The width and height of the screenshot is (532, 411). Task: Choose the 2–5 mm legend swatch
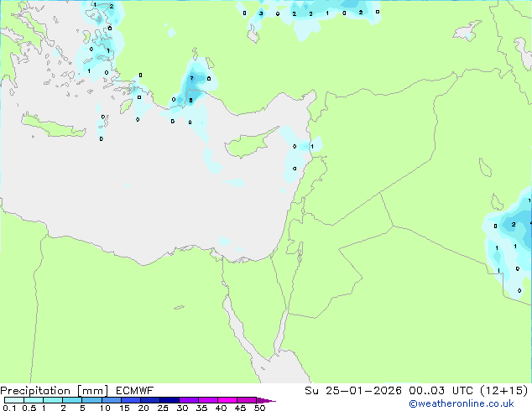72,400
